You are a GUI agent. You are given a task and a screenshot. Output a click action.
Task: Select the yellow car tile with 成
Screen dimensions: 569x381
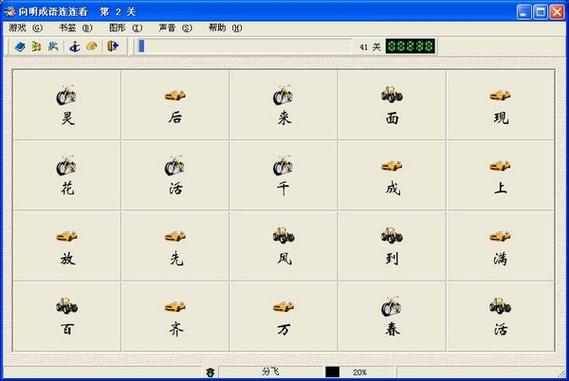point(392,175)
